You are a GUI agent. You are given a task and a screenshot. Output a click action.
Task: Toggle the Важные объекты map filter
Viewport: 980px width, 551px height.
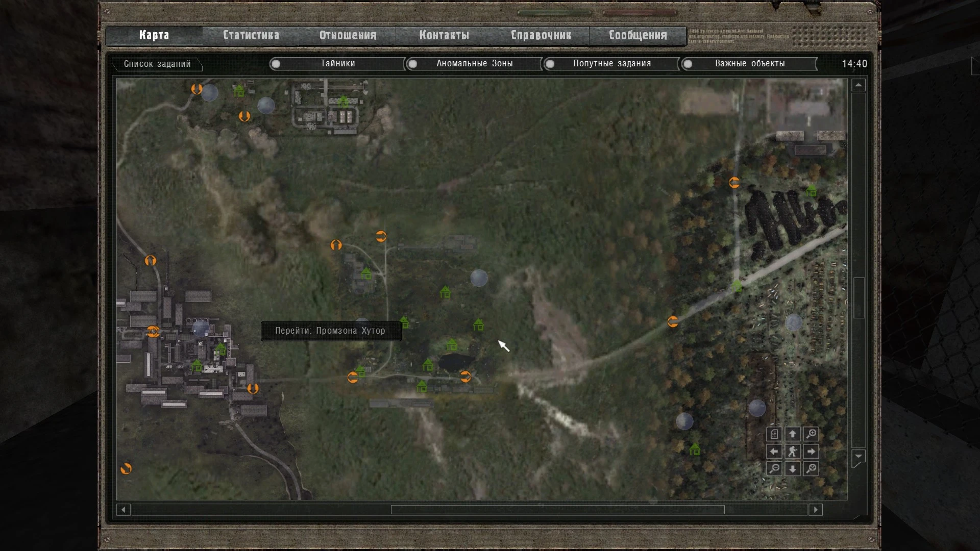[749, 64]
